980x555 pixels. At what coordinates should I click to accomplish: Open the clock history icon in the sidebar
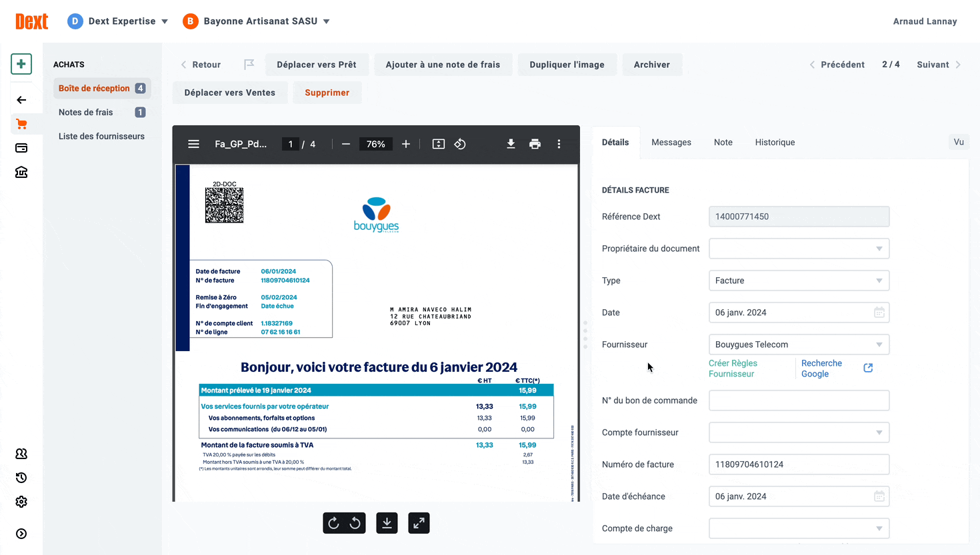coord(21,478)
